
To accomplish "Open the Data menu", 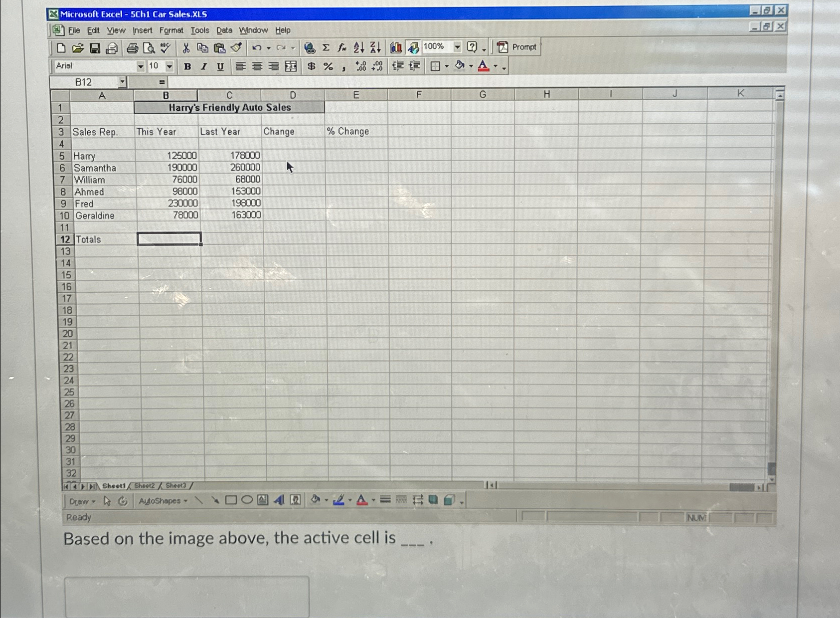I will [224, 30].
